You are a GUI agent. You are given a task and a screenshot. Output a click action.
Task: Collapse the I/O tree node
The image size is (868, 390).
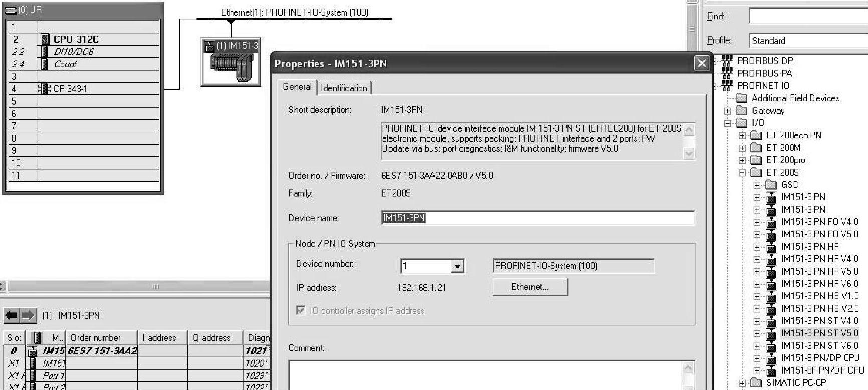click(728, 123)
